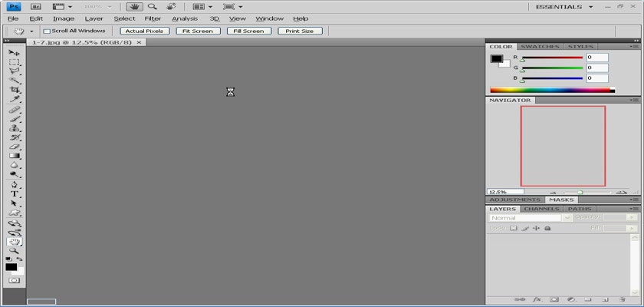Click the Zoom tool in the application bar
The height and width of the screenshot is (307, 644).
(x=152, y=6)
